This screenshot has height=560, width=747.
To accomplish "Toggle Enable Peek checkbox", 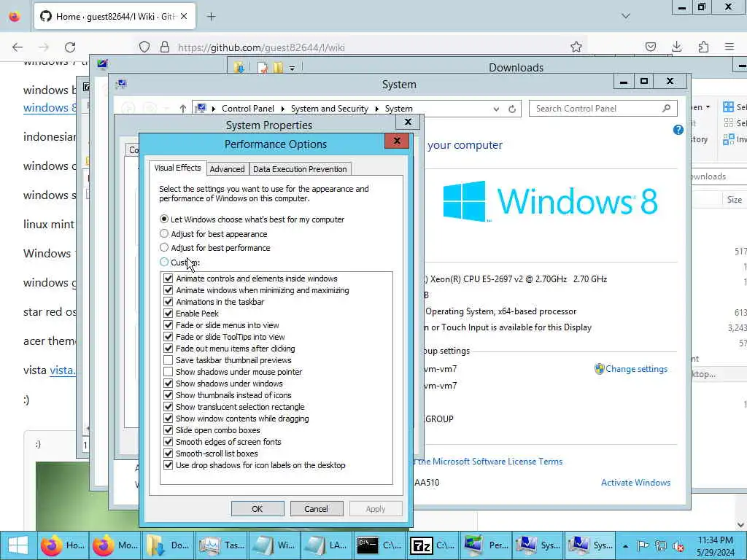I will pyautogui.click(x=169, y=314).
